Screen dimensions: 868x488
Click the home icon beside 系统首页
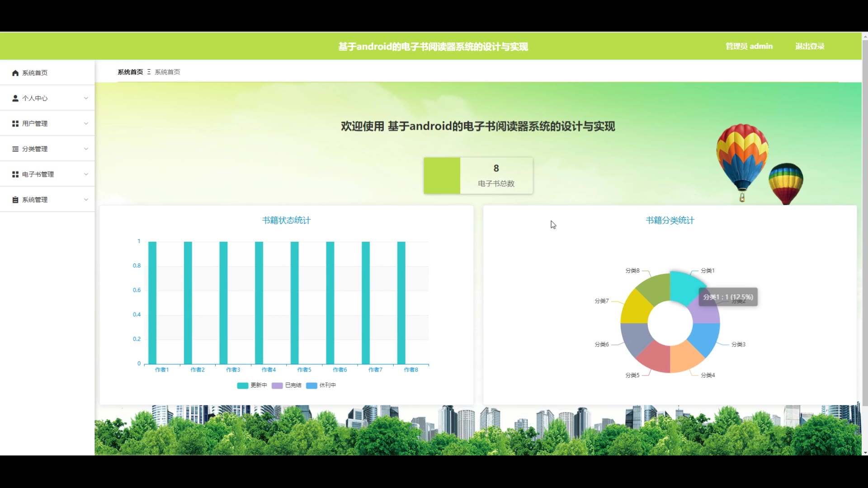click(x=15, y=73)
